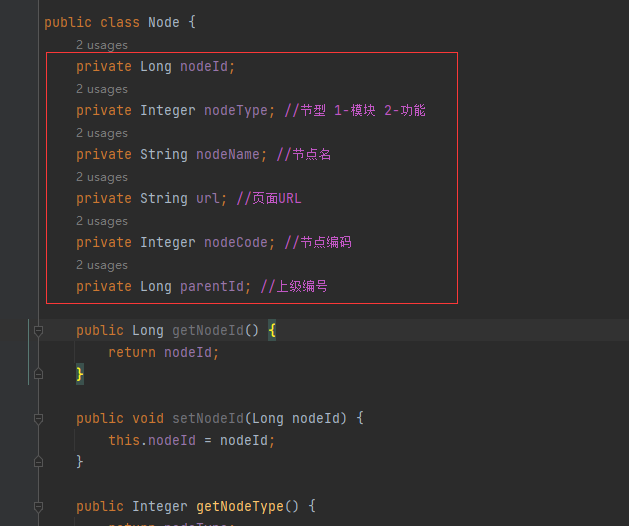Open usages hint above nodeType field
Image resolution: width=629 pixels, height=526 pixels.
101,89
